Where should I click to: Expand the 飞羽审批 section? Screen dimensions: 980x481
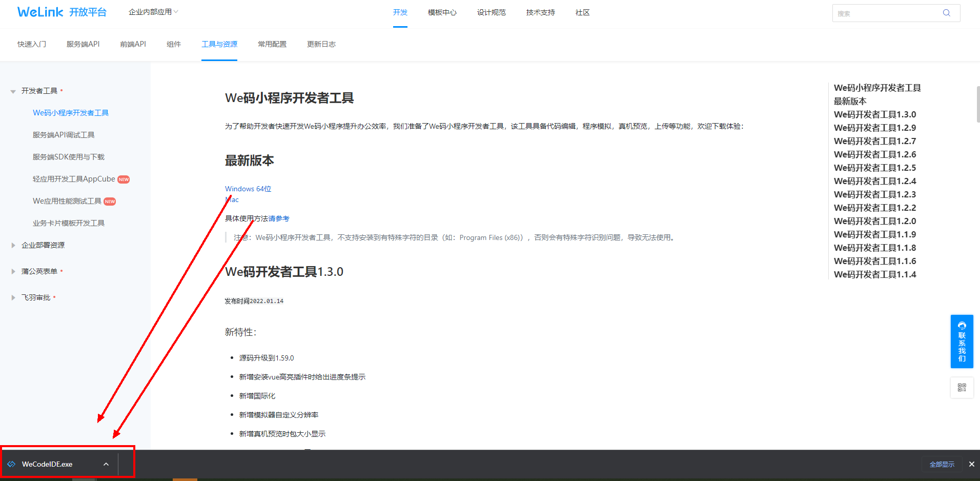[x=13, y=297]
